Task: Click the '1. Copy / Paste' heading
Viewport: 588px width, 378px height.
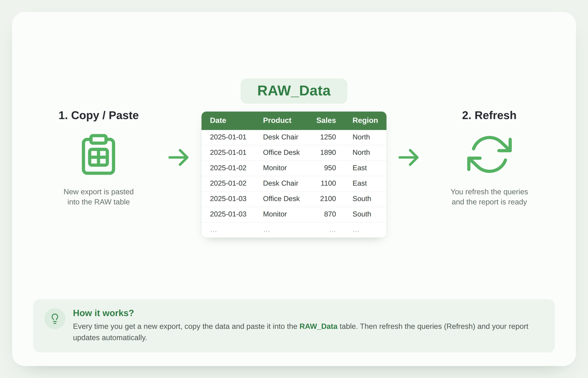Action: pos(98,115)
